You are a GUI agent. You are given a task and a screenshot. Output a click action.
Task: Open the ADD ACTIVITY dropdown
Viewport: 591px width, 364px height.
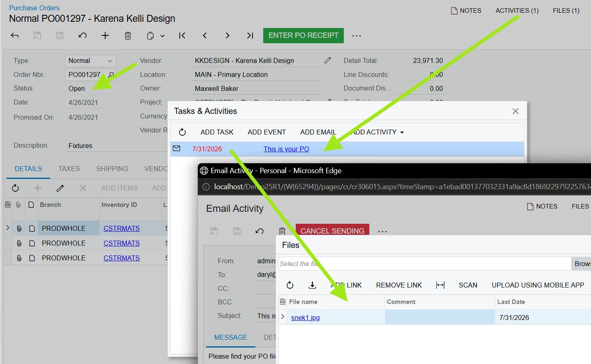pos(377,132)
